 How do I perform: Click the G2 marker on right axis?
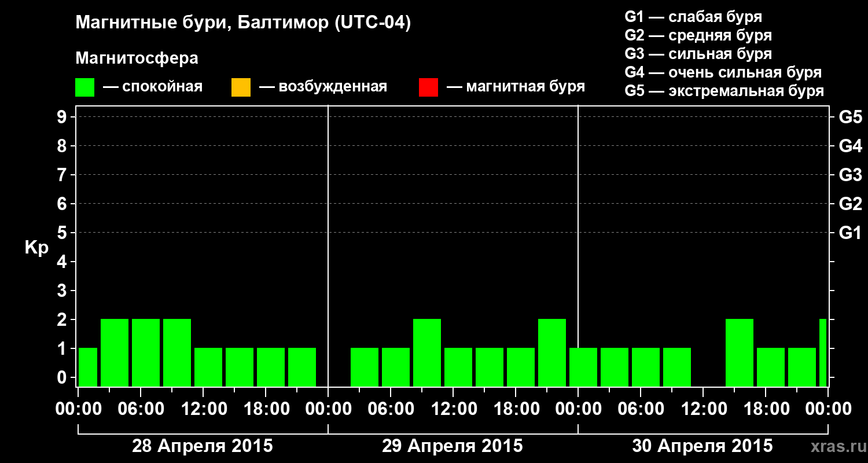pos(850,204)
